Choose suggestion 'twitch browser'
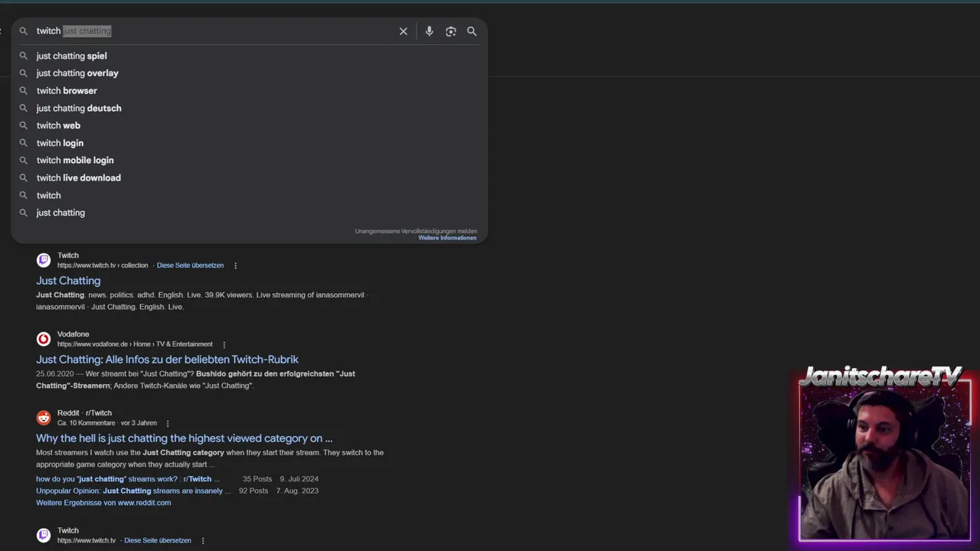The image size is (980, 551). 249,90
